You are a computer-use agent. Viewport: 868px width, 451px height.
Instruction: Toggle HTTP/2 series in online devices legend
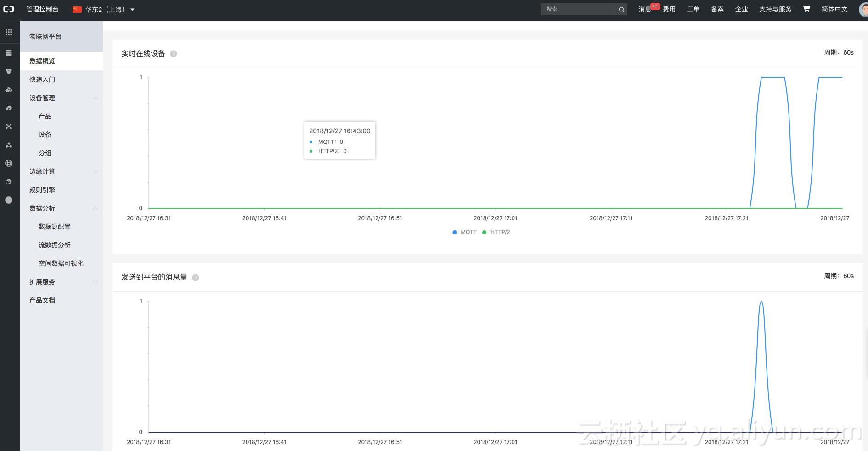click(496, 232)
